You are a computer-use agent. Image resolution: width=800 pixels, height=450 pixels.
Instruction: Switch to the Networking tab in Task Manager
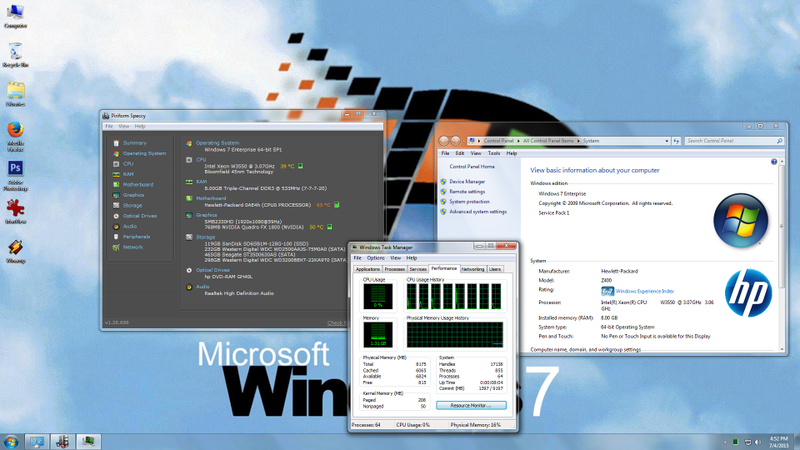[x=472, y=269]
